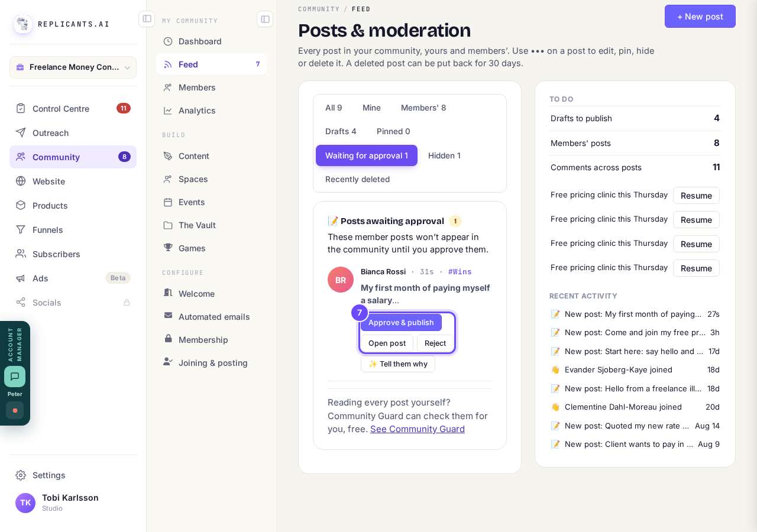Click the red record dot under Peter
The width and height of the screenshot is (757, 532).
pos(15,410)
